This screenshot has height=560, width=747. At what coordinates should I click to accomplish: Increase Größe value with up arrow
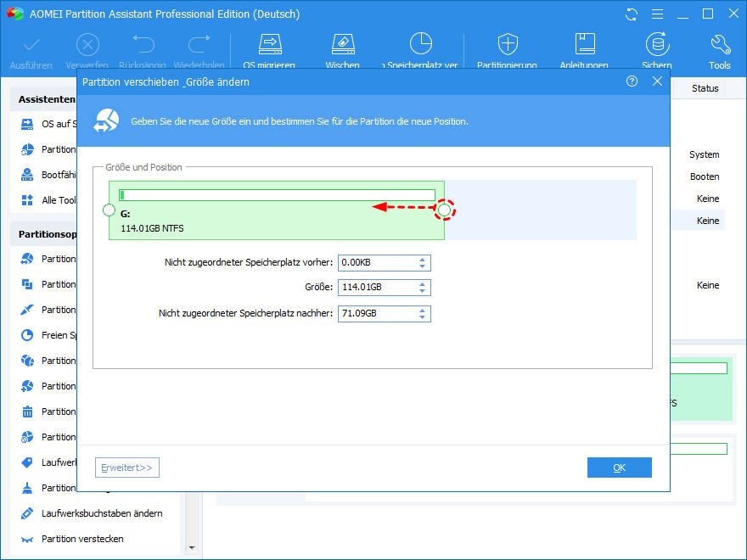click(x=422, y=284)
